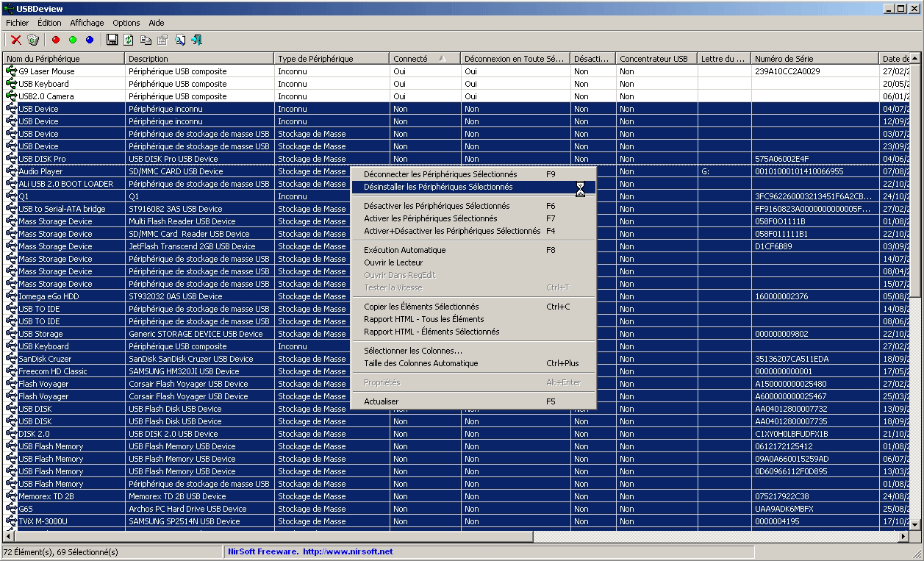Click 'Archos PC Hard Drive USB Device' description
This screenshot has width=924, height=561.
coord(187,509)
